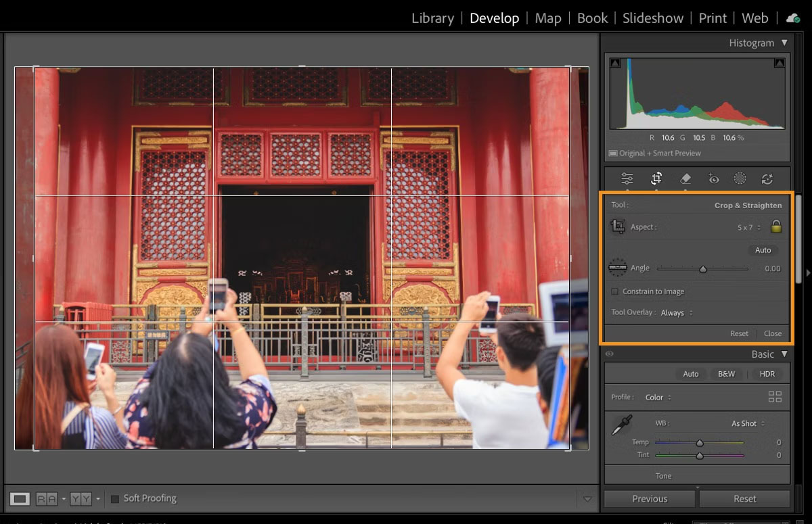Click the Previous button
The width and height of the screenshot is (812, 524).
click(x=648, y=498)
